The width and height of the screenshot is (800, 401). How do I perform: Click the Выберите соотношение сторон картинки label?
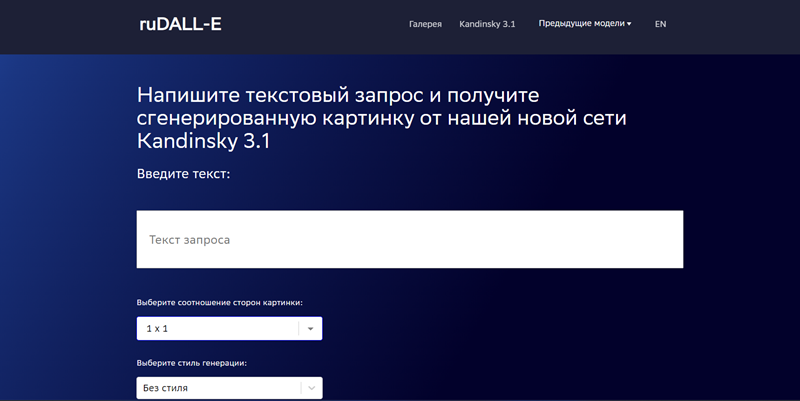(219, 303)
